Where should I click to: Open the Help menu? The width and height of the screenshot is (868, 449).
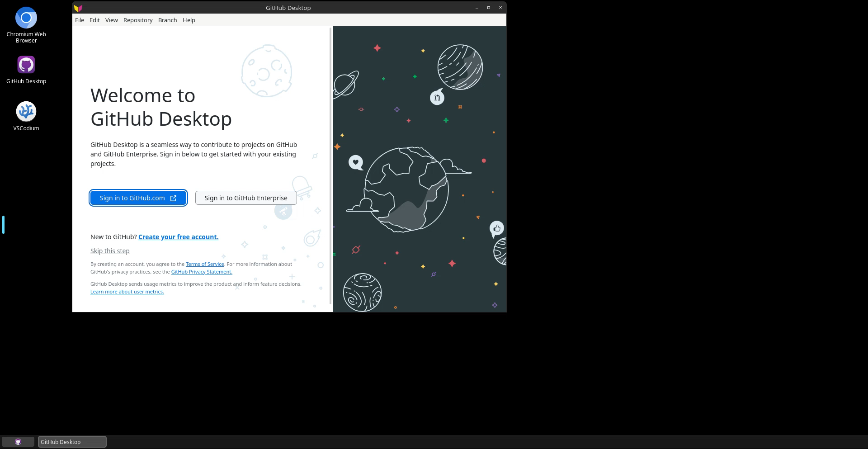tap(189, 20)
